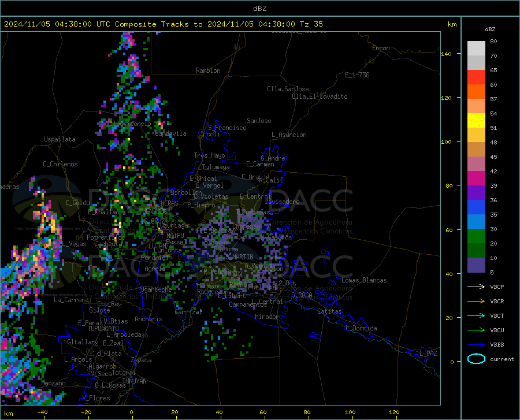520x420 pixels.
Task: Click the -40 km horizontal axis tick
Action: pos(42,412)
